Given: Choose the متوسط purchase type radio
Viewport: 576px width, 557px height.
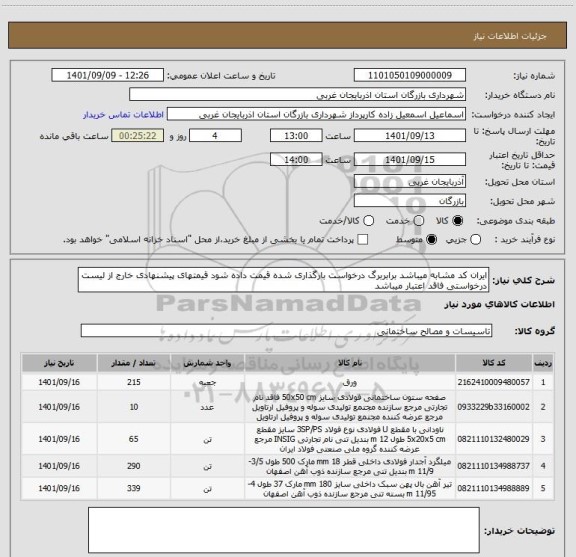Looking at the screenshot, I should pos(431,240).
